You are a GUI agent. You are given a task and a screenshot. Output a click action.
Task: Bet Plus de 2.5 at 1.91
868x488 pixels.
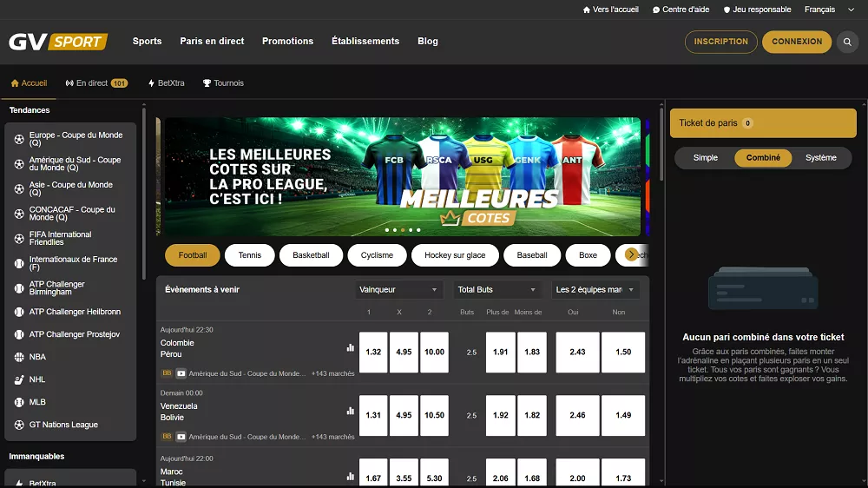501,353
